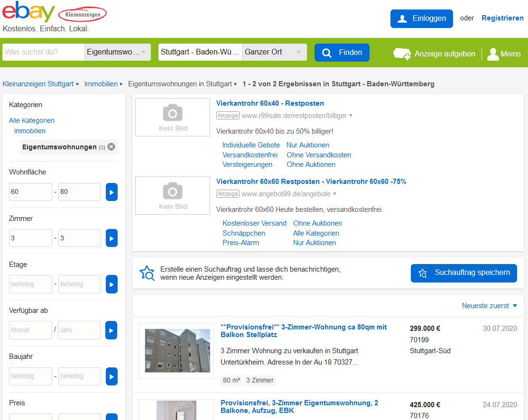This screenshot has height=420, width=528.
Task: Apply the Wohnfläche range filter arrow
Action: click(x=111, y=192)
